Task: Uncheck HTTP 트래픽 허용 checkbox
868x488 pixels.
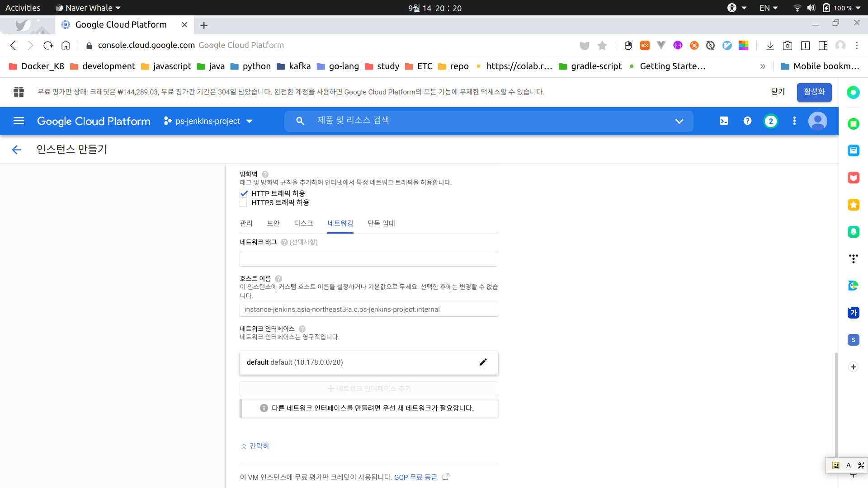Action: coord(244,194)
